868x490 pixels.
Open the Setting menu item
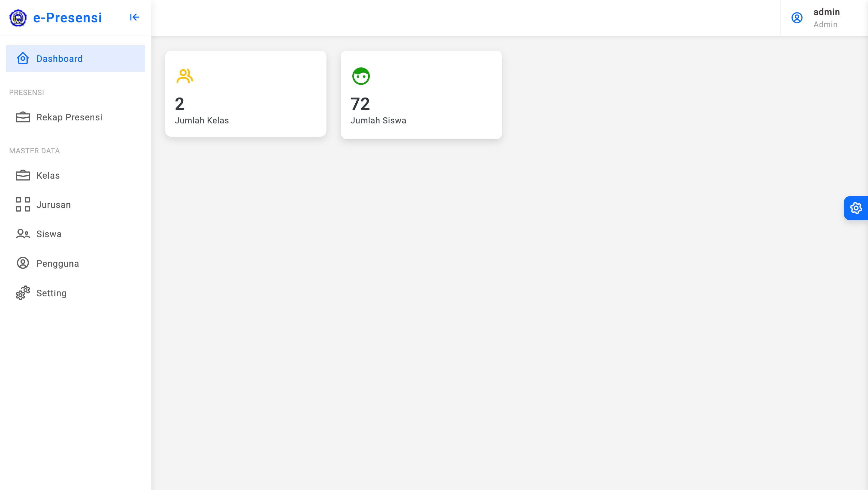click(x=52, y=293)
